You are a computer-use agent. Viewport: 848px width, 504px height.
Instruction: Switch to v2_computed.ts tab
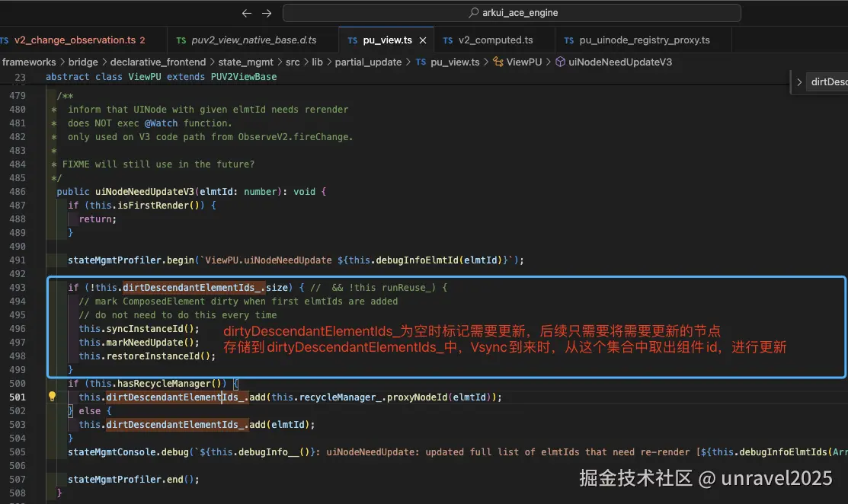[495, 40]
